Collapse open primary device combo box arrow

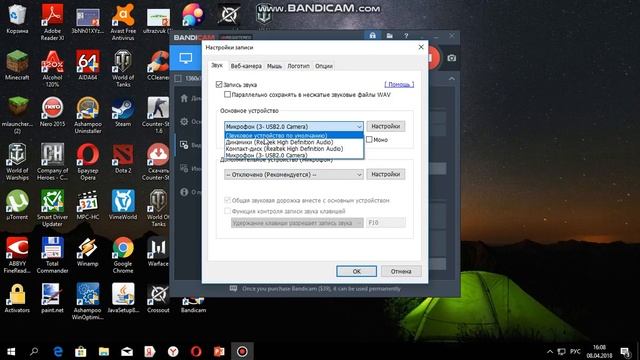click(359, 127)
